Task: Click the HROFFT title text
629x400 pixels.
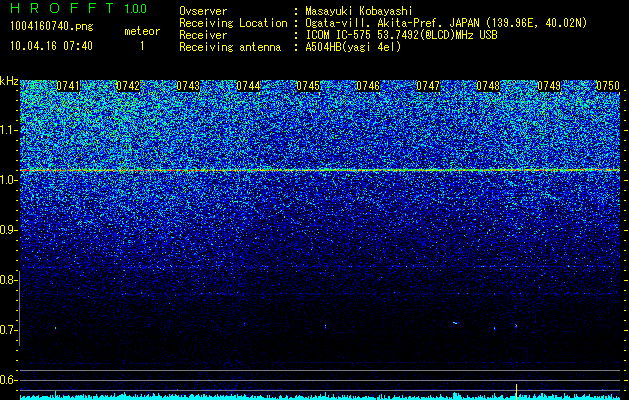Action: click(x=61, y=8)
